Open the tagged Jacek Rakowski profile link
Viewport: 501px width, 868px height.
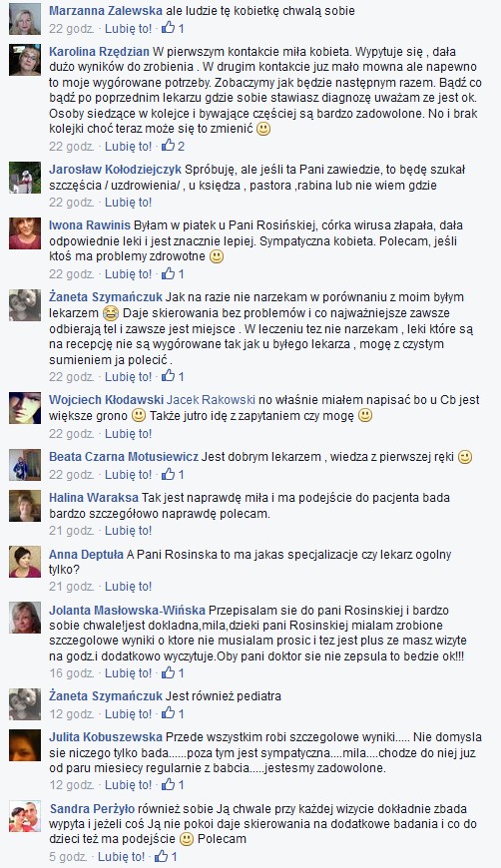click(x=211, y=399)
